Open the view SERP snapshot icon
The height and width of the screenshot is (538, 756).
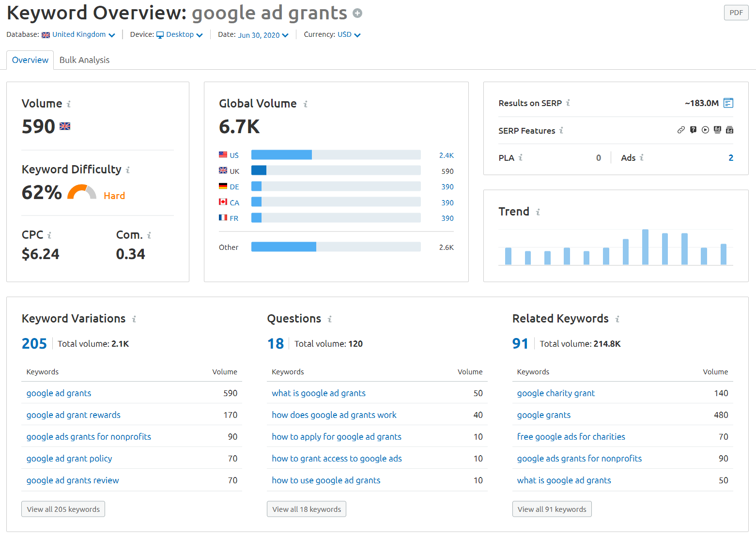[x=728, y=103]
